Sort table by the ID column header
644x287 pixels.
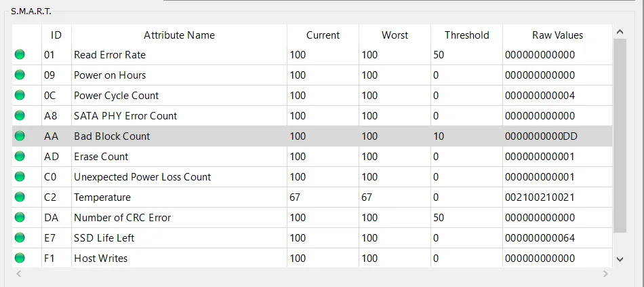tap(56, 35)
